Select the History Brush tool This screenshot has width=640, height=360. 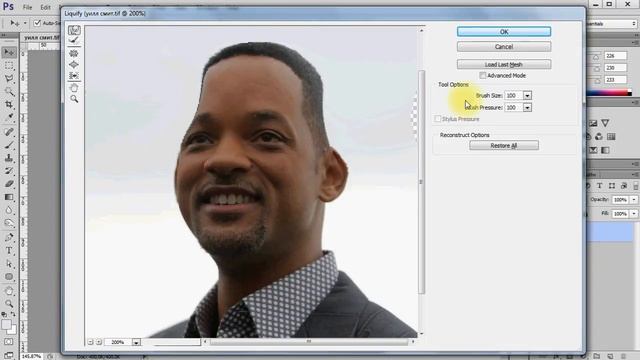tap(9, 171)
